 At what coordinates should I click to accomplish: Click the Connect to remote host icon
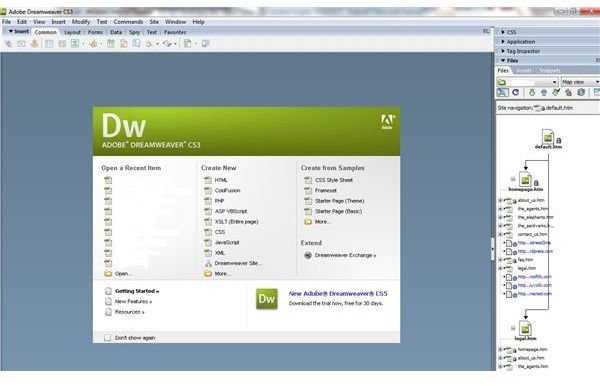pos(502,92)
